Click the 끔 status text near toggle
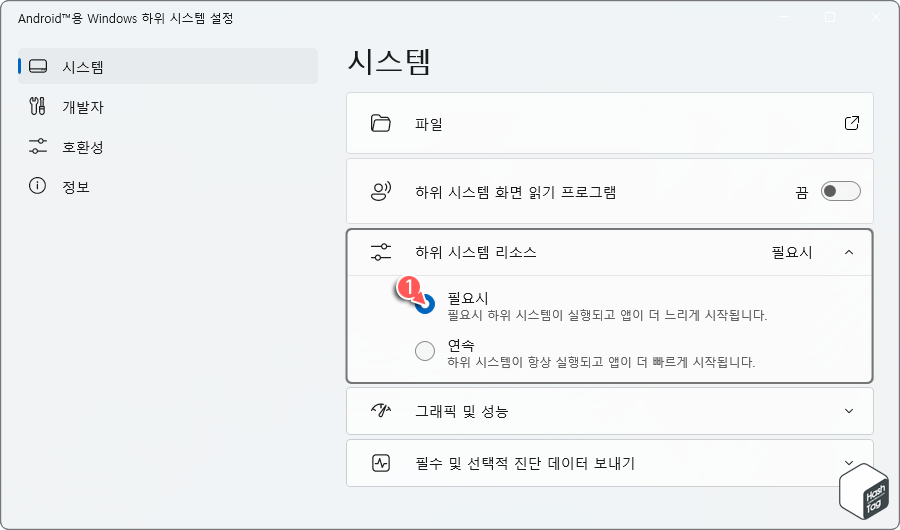The height and width of the screenshot is (530, 900). (801, 192)
